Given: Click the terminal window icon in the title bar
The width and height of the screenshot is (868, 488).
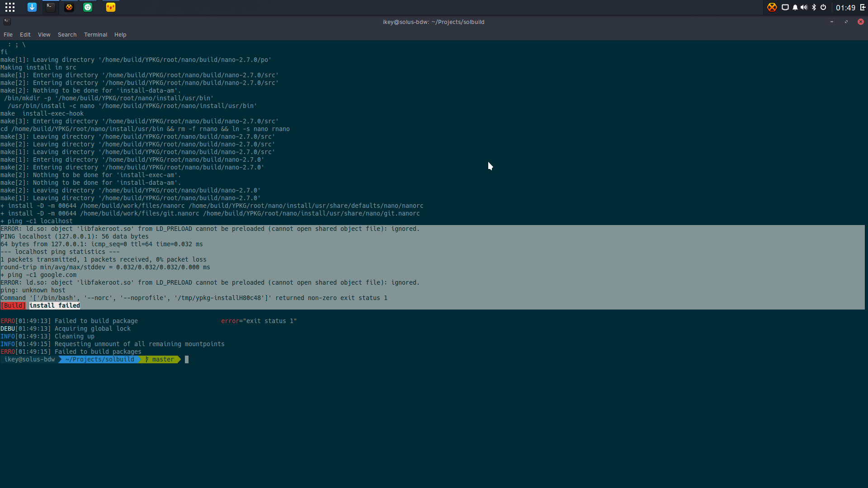Looking at the screenshot, I should coord(7,22).
